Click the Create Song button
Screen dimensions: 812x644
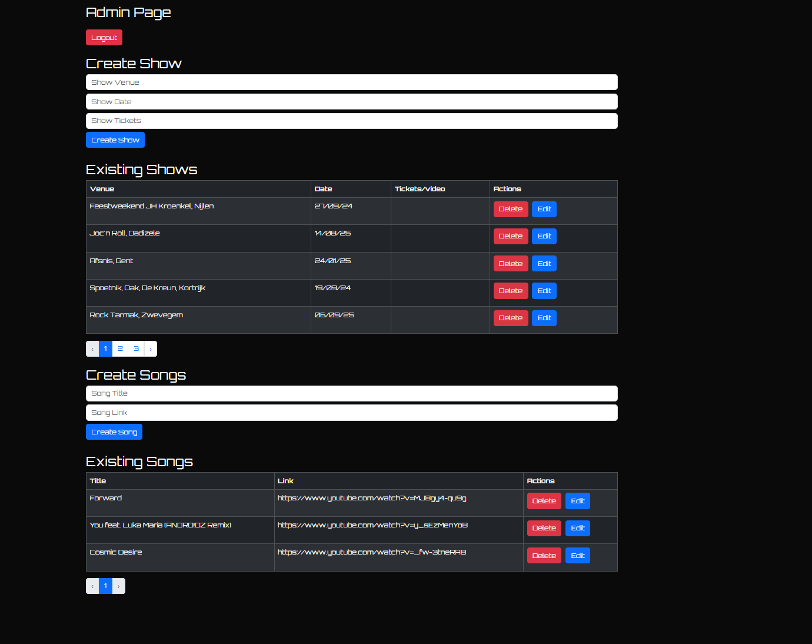[114, 431]
